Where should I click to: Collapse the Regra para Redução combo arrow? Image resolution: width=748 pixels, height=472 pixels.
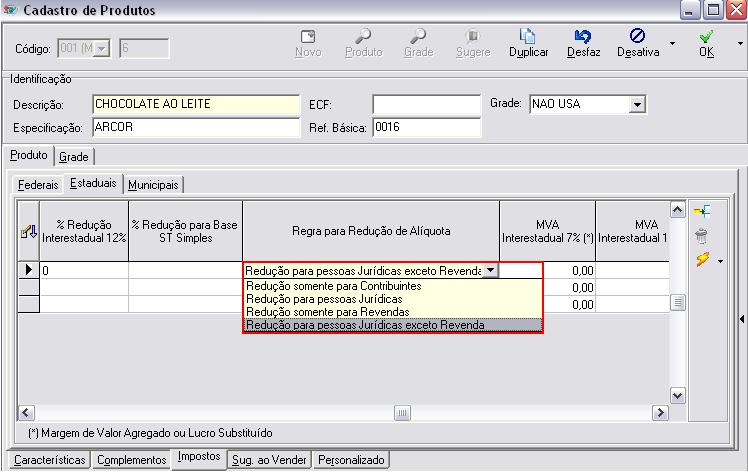[490, 270]
